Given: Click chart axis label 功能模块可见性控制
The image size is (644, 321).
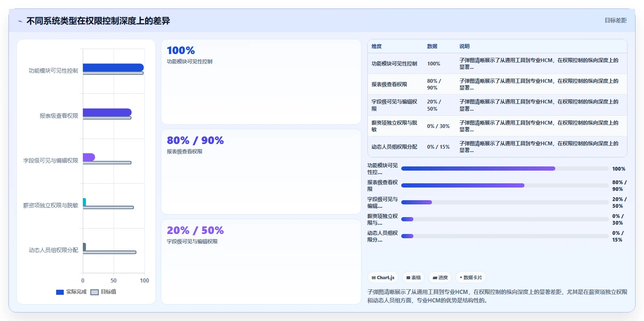Looking at the screenshot, I should point(53,71).
